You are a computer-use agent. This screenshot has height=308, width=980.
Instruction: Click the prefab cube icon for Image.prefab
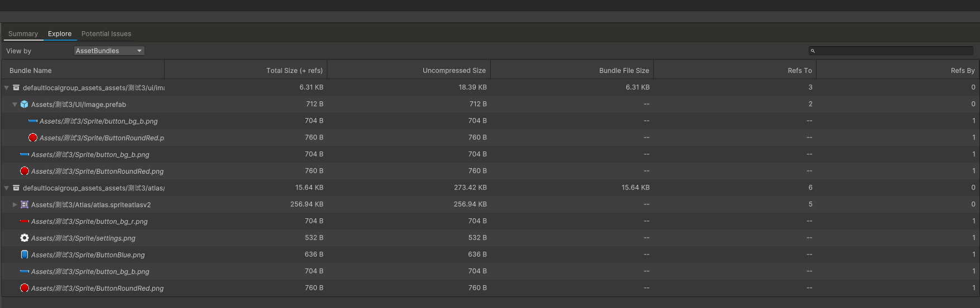pyautogui.click(x=24, y=104)
